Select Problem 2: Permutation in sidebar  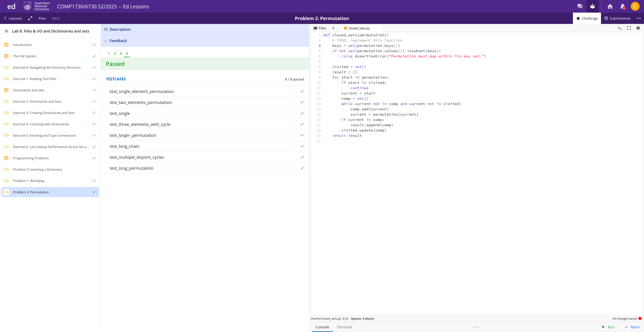pos(50,192)
